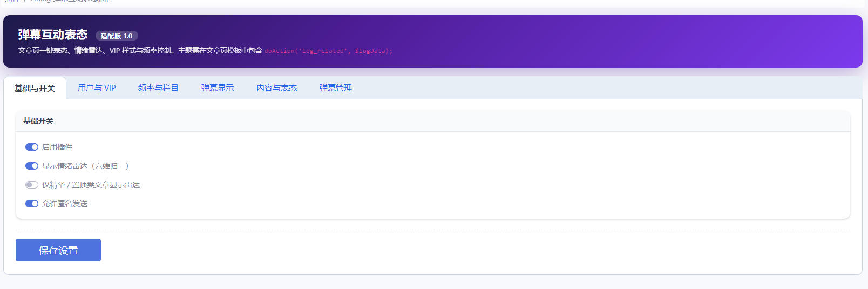This screenshot has width=868, height=289.
Task: Click the 允许匿名发送 label text
Action: 65,204
